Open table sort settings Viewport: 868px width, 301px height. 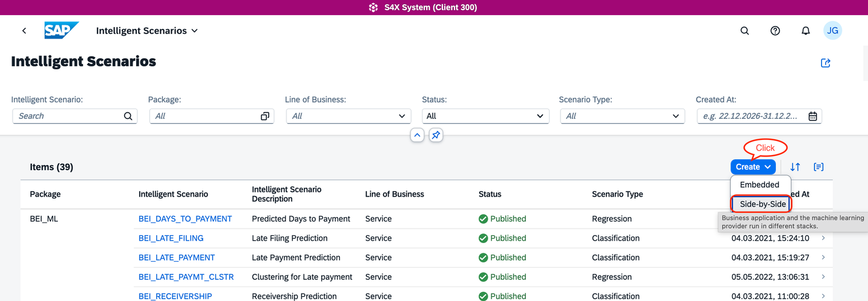(x=796, y=167)
